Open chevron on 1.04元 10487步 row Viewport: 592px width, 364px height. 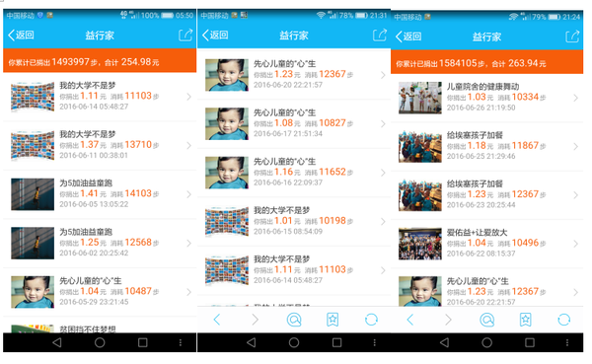pyautogui.click(x=188, y=292)
